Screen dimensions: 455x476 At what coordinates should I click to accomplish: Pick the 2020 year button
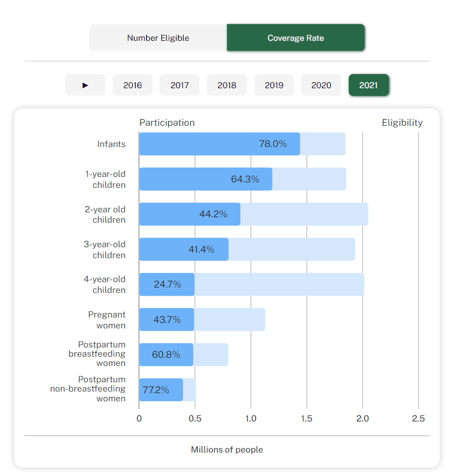coord(321,85)
